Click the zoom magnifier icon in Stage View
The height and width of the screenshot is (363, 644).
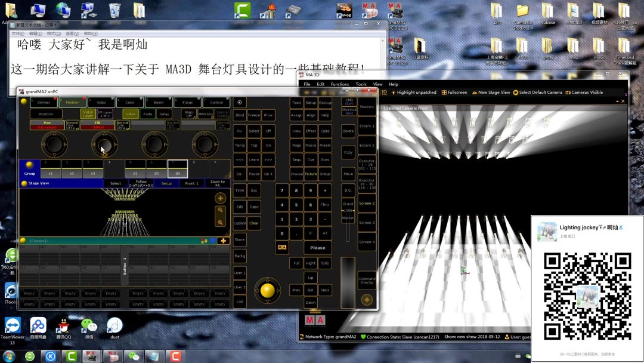coord(220,210)
